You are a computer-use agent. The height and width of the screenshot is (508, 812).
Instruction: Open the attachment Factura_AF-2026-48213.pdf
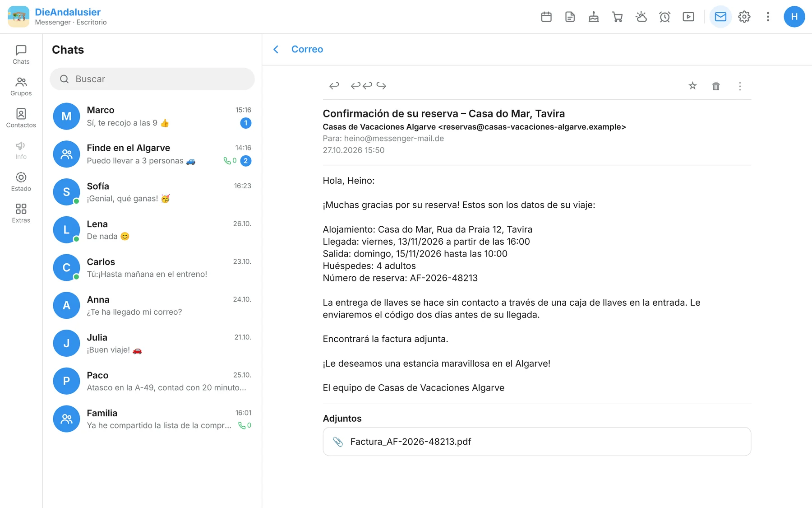[x=537, y=442]
